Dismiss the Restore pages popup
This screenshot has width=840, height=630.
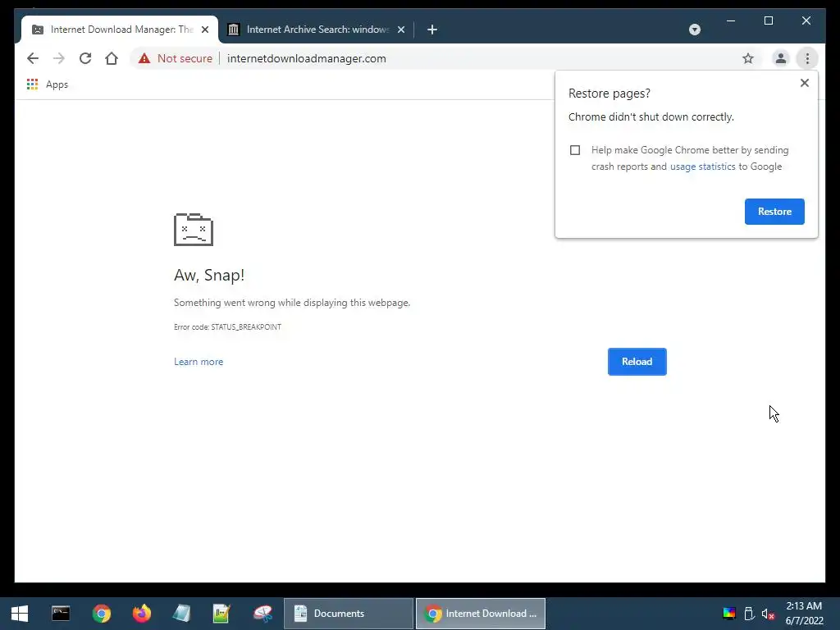[x=804, y=83]
